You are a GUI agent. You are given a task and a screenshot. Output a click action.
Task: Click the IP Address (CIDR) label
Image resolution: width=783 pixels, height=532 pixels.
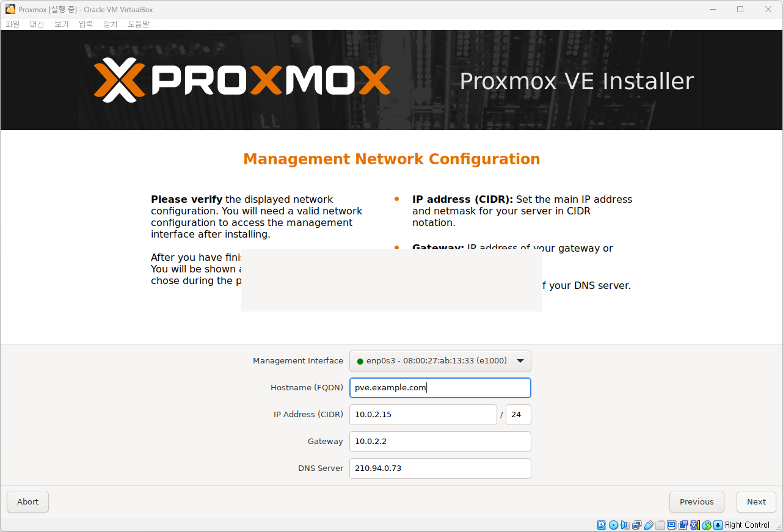pos(308,414)
